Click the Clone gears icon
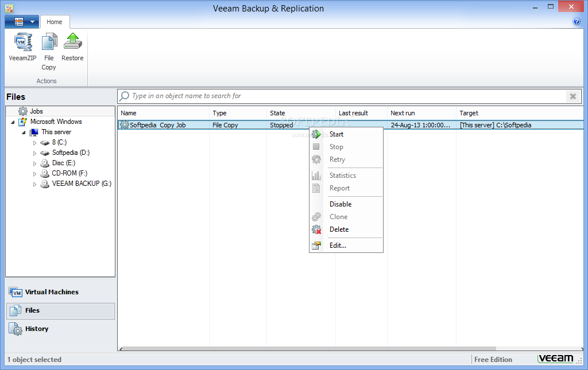Screen dimensions: 588x370 [x=316, y=217]
